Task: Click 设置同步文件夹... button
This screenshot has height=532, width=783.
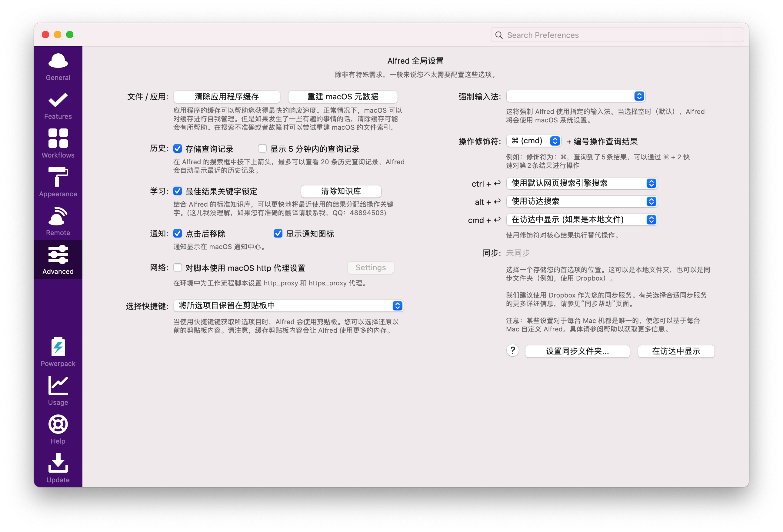Action: click(x=577, y=351)
